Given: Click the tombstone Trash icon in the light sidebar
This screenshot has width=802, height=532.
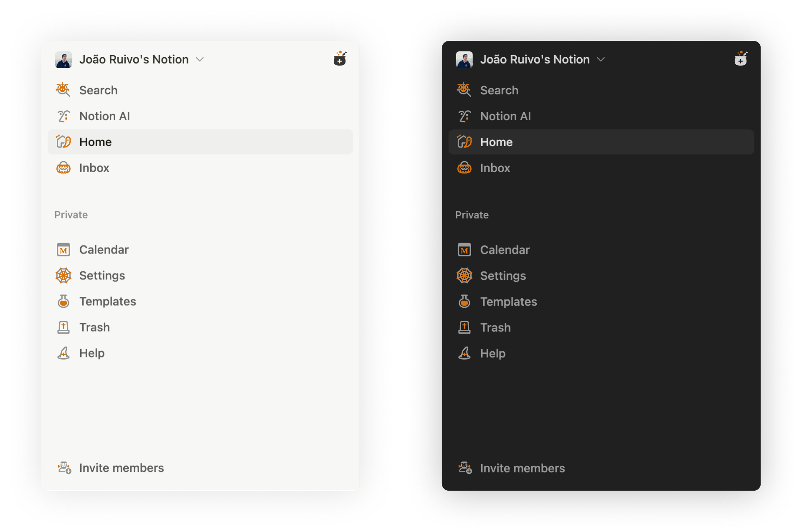Looking at the screenshot, I should tap(63, 327).
